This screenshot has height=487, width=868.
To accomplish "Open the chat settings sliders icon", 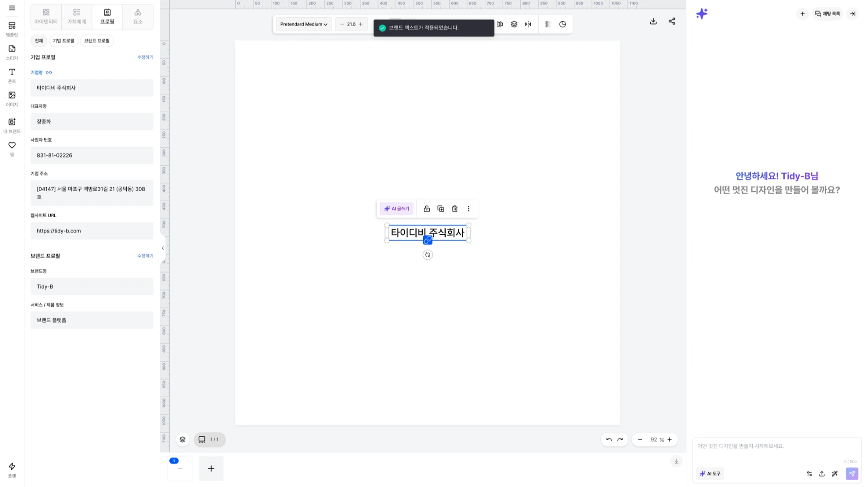I will (809, 474).
